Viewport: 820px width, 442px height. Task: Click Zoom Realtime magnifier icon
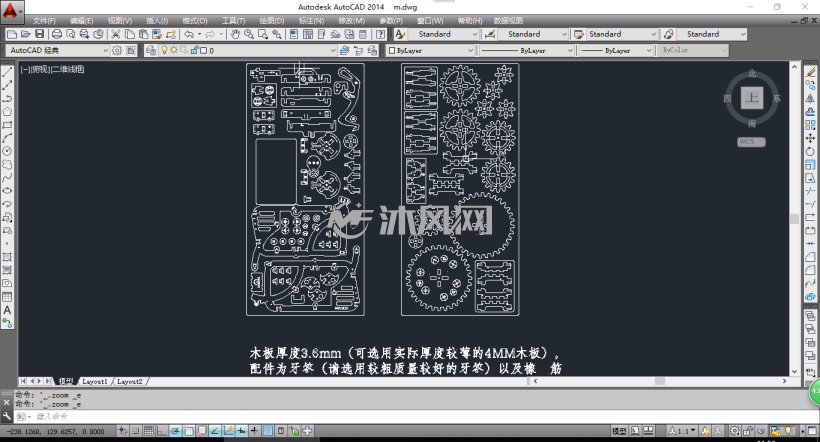[249, 34]
